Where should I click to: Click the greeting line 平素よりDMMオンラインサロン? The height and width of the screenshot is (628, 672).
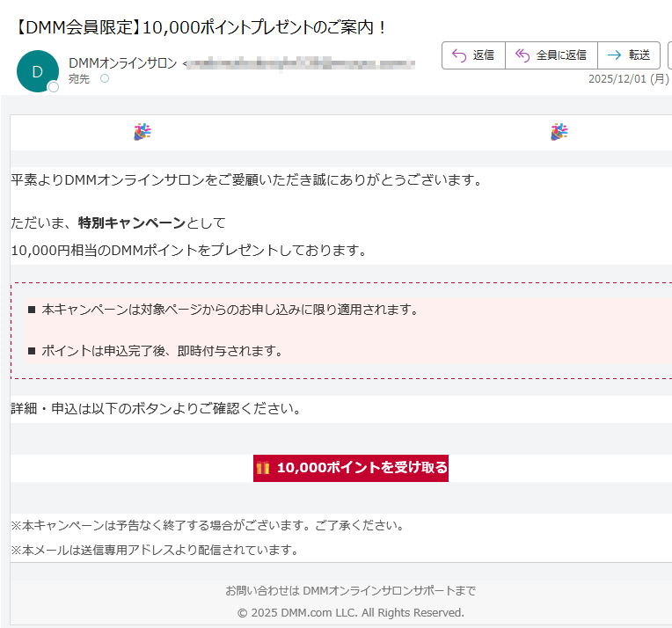pyautogui.click(x=247, y=180)
